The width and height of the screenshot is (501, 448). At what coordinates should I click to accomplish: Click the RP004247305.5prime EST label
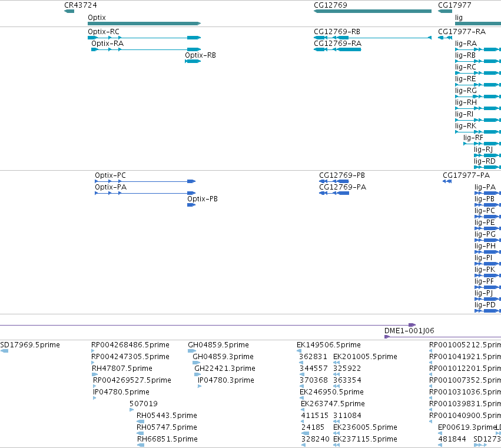click(x=130, y=357)
